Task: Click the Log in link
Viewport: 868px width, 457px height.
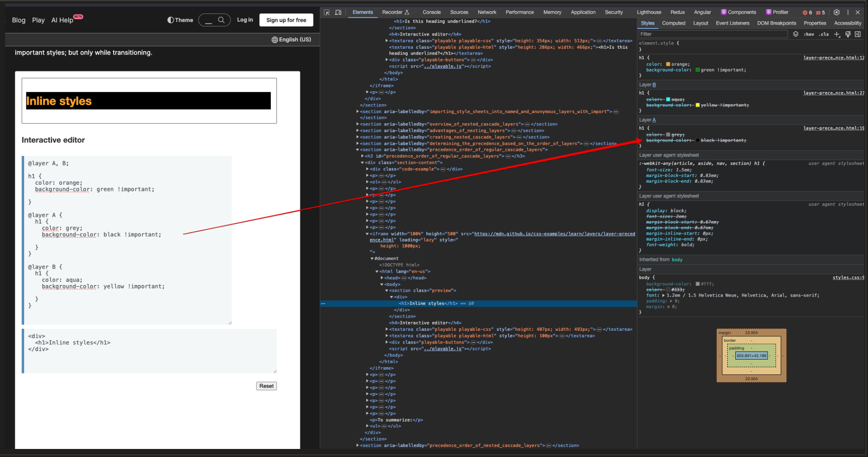Action: click(245, 20)
